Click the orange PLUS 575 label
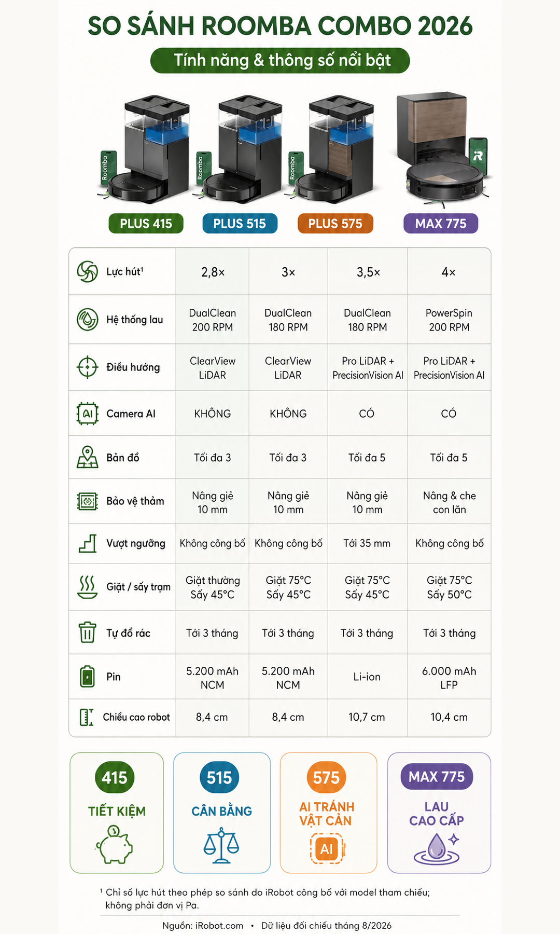The height and width of the screenshot is (934, 560). (x=335, y=224)
